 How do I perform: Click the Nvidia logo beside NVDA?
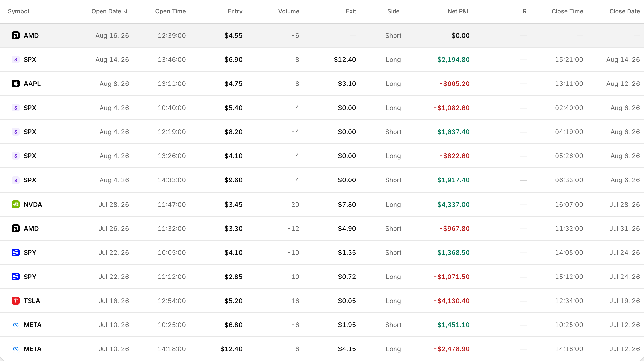point(16,205)
